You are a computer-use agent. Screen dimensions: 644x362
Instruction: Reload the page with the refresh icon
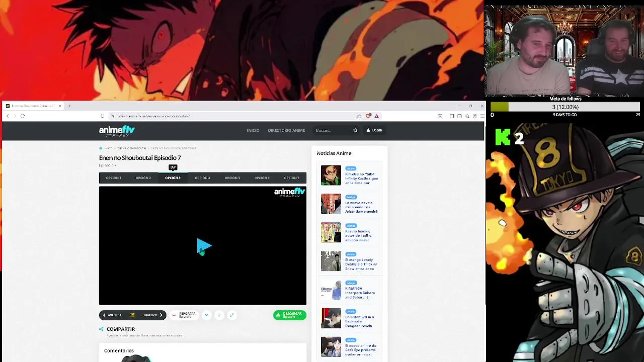(23, 116)
